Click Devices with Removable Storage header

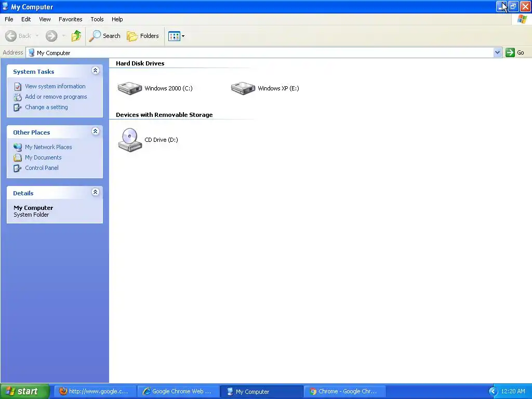(x=164, y=115)
